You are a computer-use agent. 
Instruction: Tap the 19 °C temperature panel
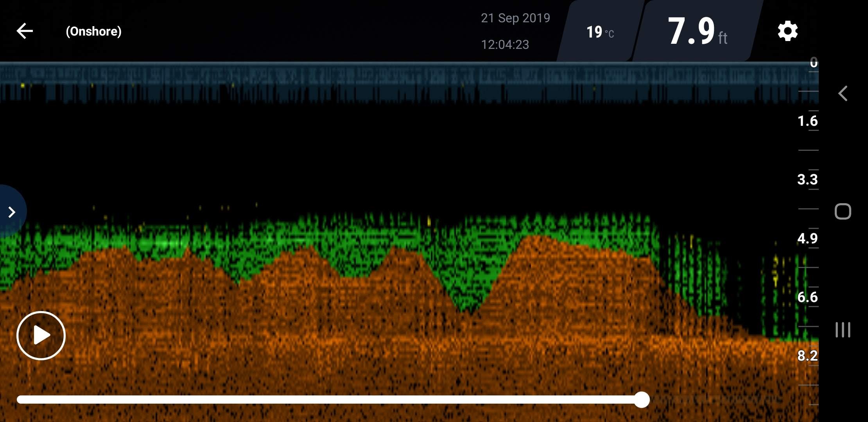pyautogui.click(x=600, y=32)
